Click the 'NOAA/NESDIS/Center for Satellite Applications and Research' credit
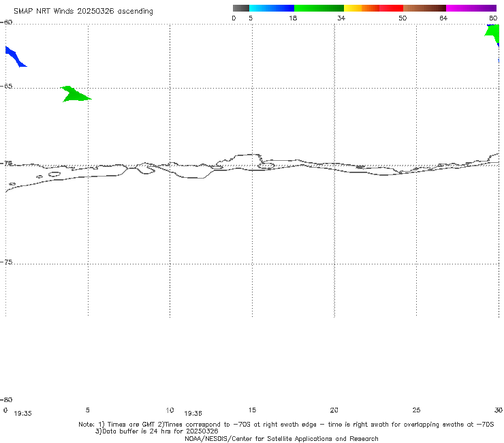 click(281, 439)
